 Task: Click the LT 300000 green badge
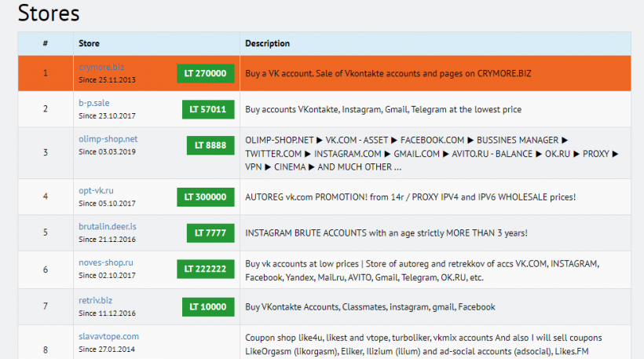(x=205, y=197)
